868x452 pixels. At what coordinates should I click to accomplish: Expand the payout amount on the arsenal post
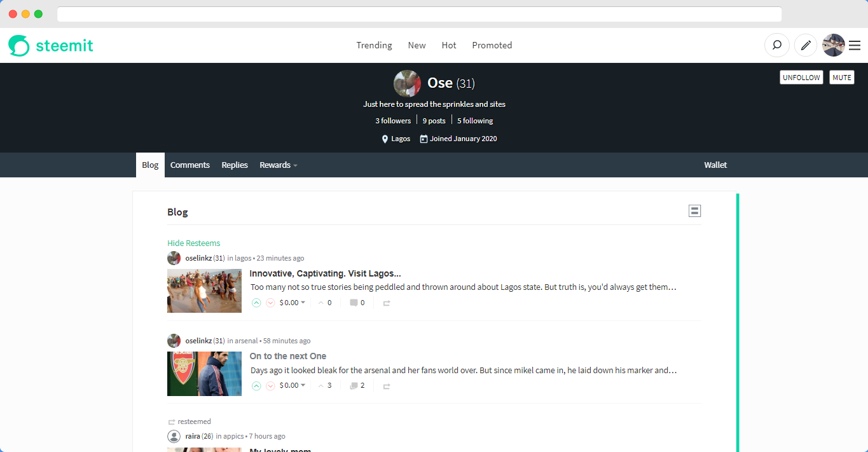coord(292,385)
